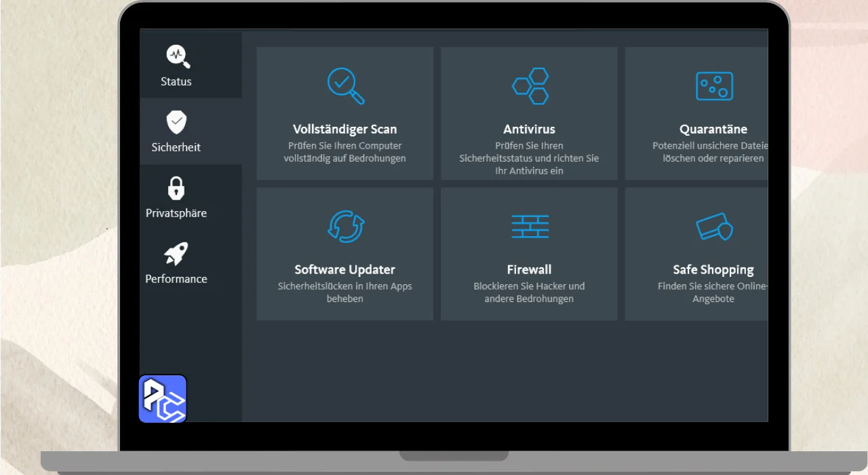The width and height of the screenshot is (868, 475).
Task: Click text 'Sicherheitsstatus und richten Sie Ihr Antivirus ein'
Action: 529,164
